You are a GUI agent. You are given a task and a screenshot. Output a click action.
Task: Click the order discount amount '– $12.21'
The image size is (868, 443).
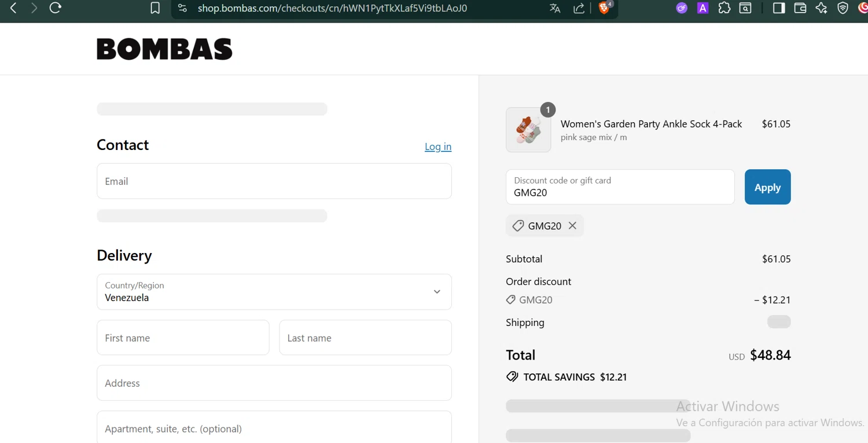pos(772,300)
